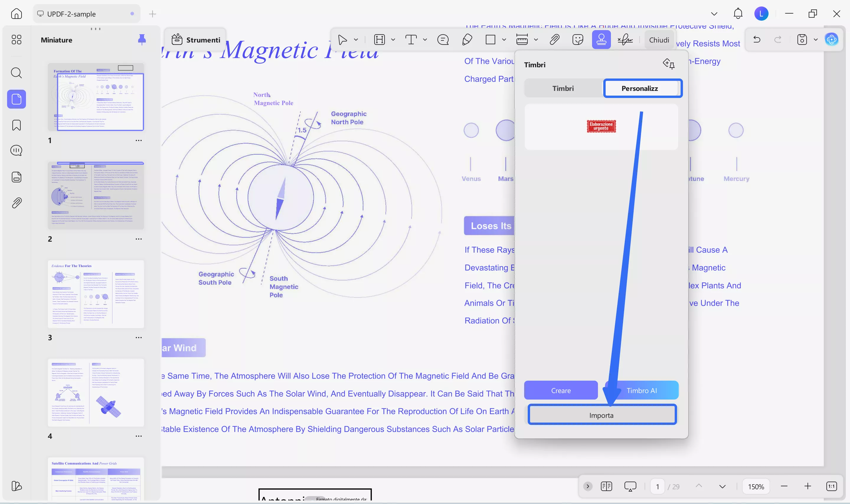Select the sticker tool icon
Image resolution: width=850 pixels, height=504 pixels.
[578, 40]
